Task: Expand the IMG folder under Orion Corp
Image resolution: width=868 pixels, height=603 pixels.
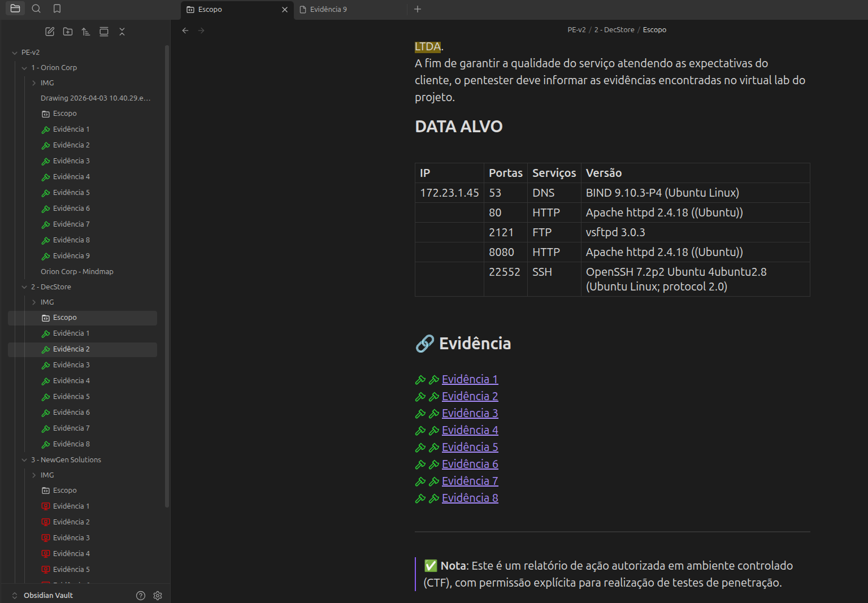Action: [x=34, y=83]
